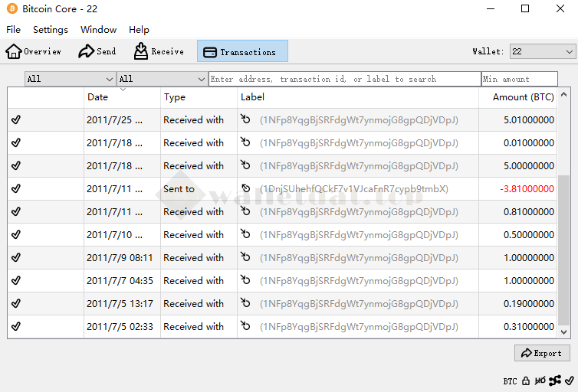The image size is (578, 392).
Task: Open the Receive page
Action: pyautogui.click(x=159, y=51)
